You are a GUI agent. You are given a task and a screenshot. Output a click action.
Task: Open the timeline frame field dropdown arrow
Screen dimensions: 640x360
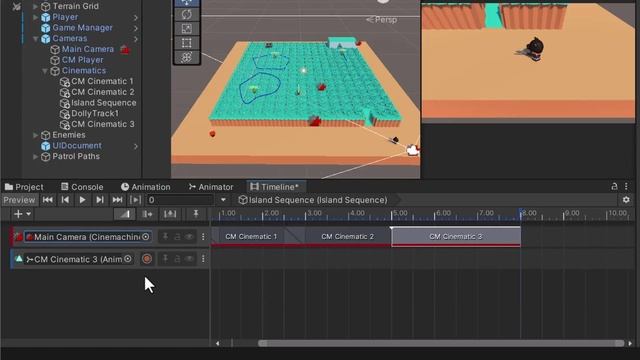(x=223, y=200)
